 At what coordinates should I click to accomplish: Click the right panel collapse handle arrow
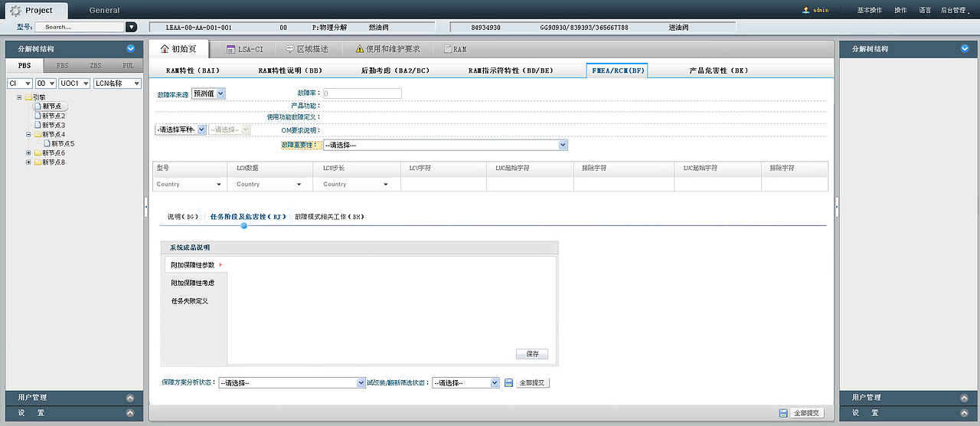pyautogui.click(x=837, y=205)
